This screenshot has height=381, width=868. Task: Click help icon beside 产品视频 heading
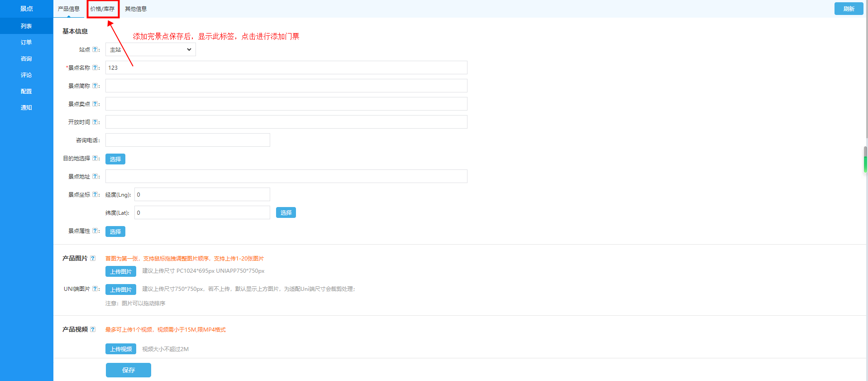[93, 329]
